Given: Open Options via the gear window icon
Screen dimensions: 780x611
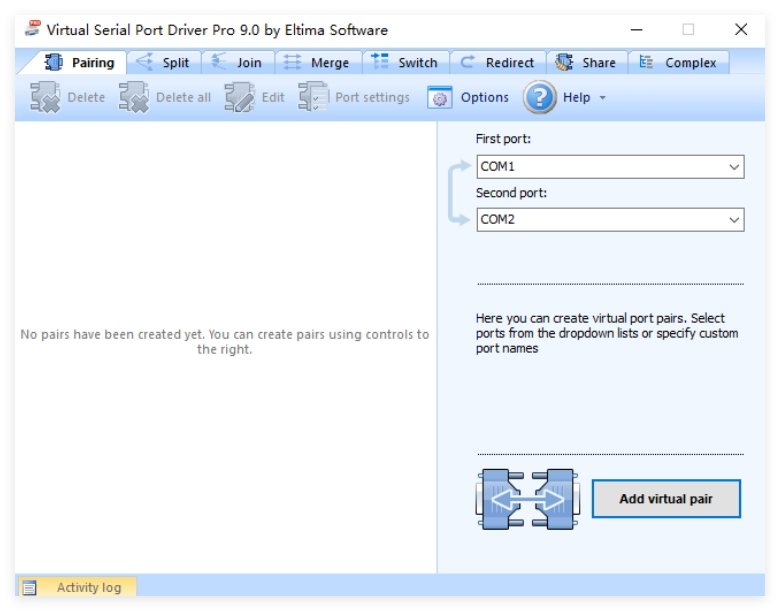Looking at the screenshot, I should click(x=439, y=98).
